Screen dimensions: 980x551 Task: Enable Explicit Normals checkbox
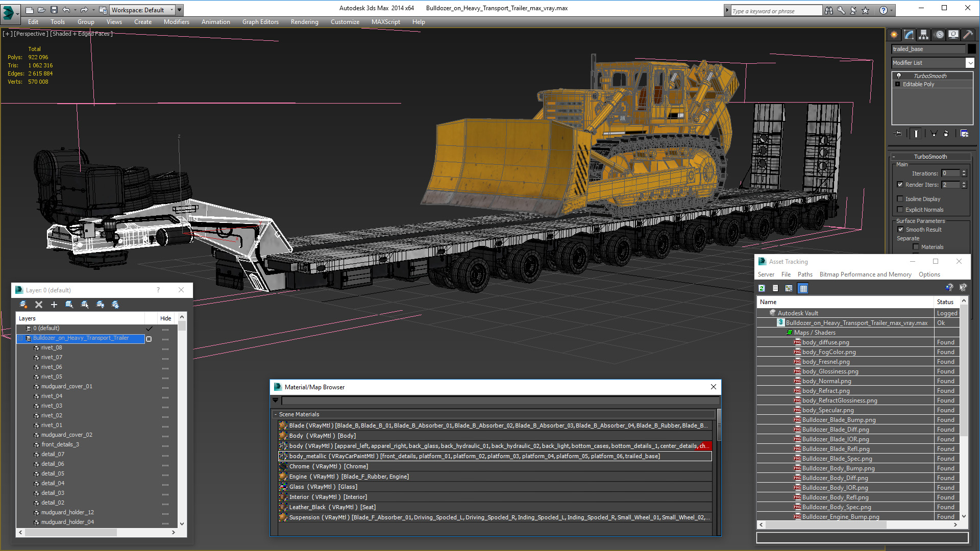(900, 210)
